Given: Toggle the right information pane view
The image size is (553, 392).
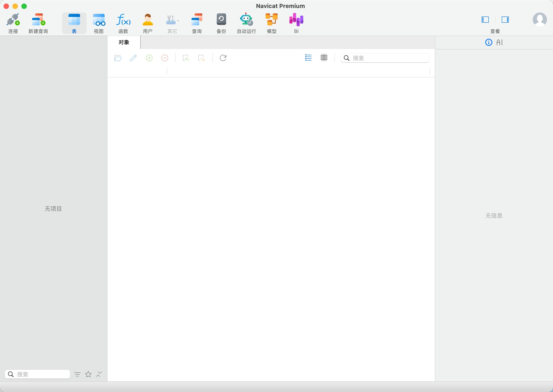Looking at the screenshot, I should point(505,20).
